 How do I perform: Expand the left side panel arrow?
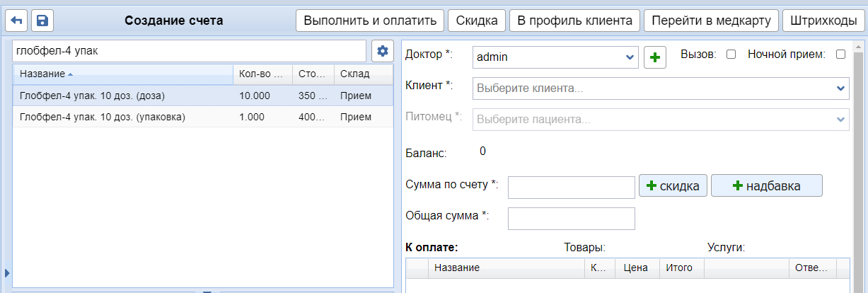pos(7,273)
